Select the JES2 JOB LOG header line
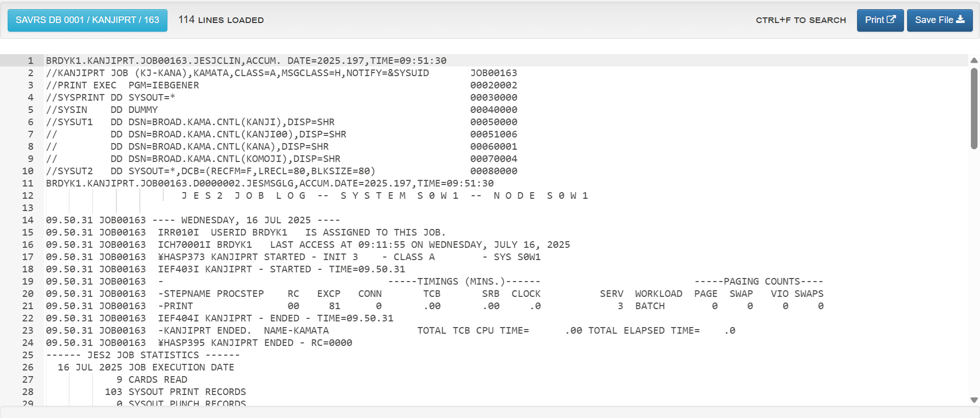980x418 pixels. 384,196
